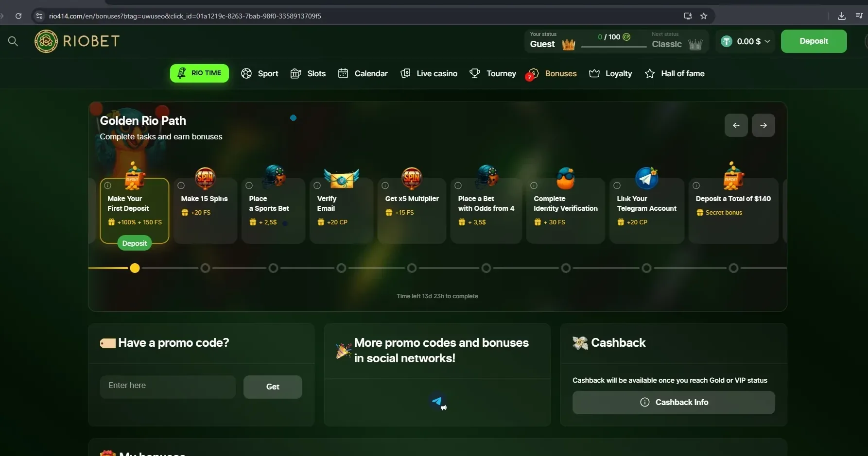This screenshot has width=868, height=456.
Task: Click 'Time left 13d 23h to complete' text
Action: (x=437, y=296)
